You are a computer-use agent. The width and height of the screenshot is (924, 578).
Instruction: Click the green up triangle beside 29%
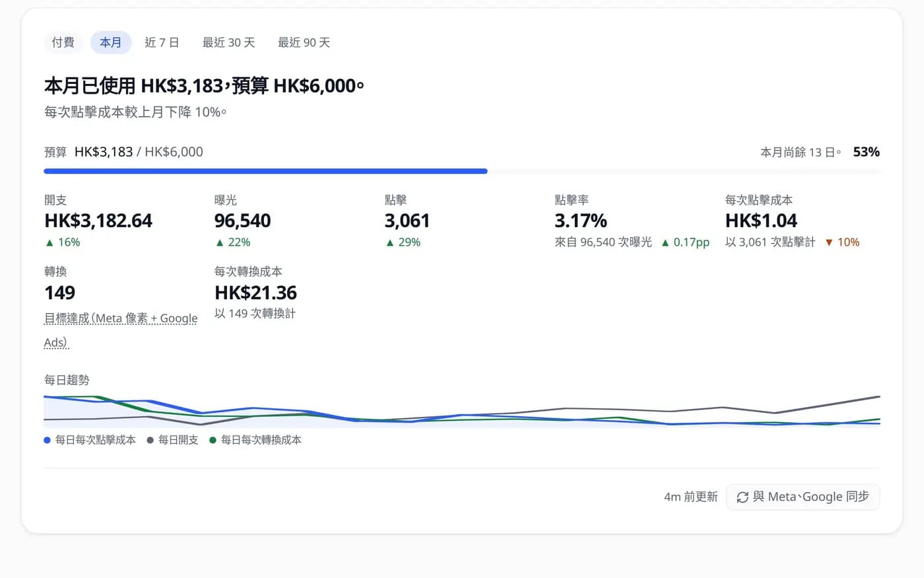tap(390, 243)
